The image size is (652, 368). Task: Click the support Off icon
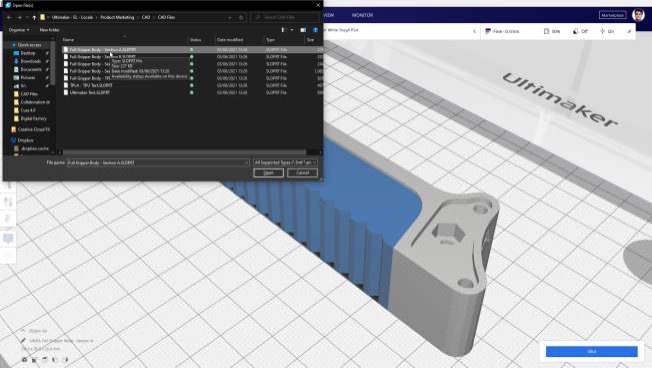(x=575, y=31)
